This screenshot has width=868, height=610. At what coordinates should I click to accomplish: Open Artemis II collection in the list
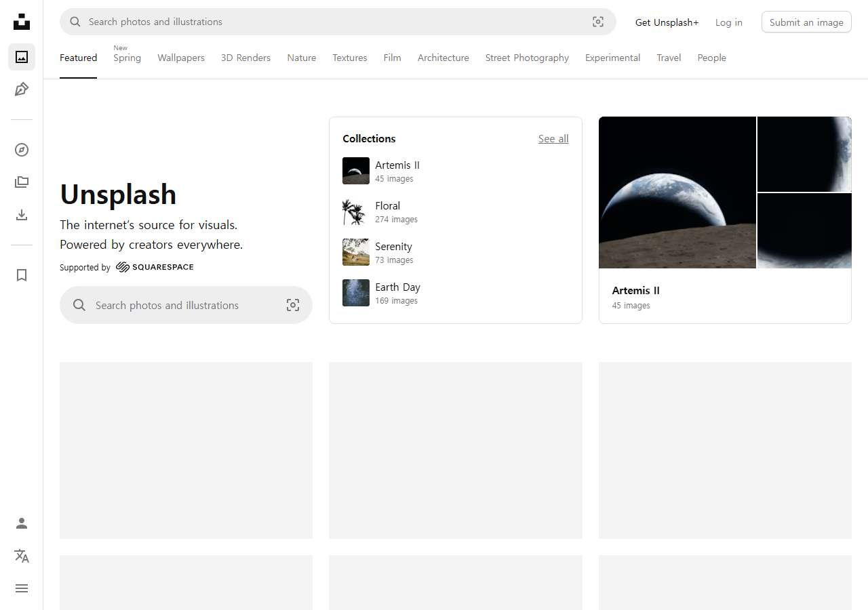[456, 171]
